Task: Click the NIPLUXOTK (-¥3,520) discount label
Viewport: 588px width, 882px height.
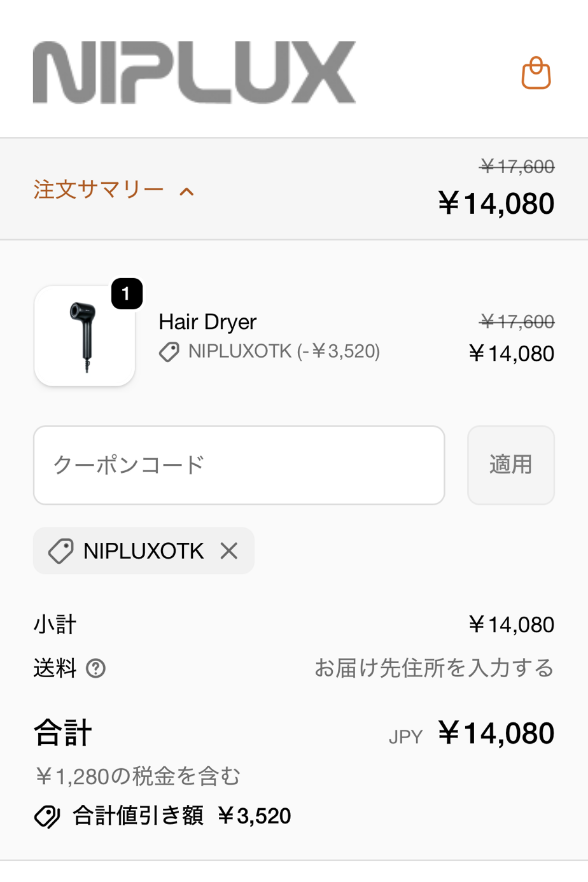Action: click(284, 351)
